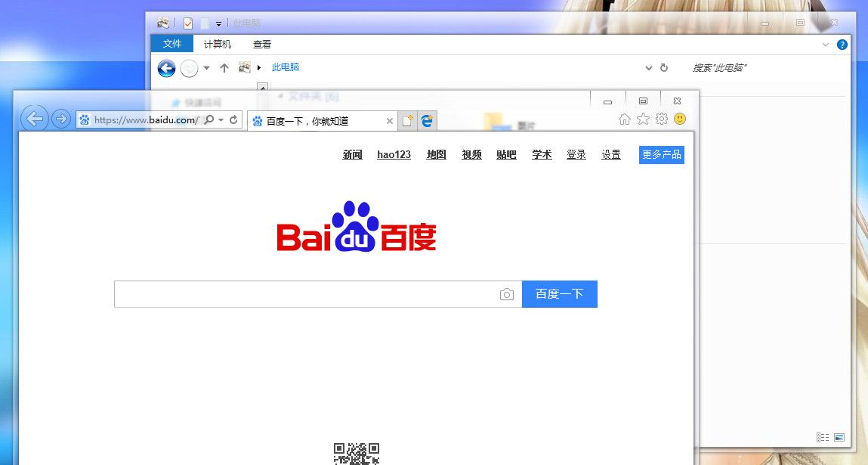Click the Baidu logo
Viewport: 868px width, 465px height.
click(356, 227)
